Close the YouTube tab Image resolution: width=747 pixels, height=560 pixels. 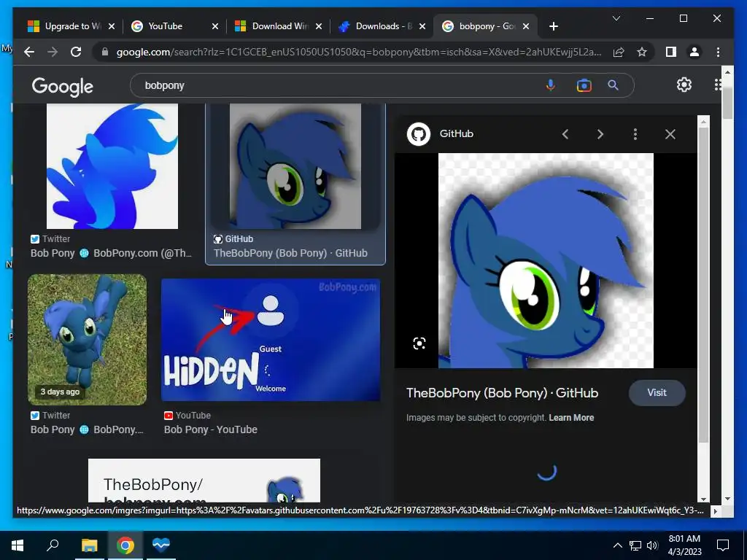click(x=215, y=26)
